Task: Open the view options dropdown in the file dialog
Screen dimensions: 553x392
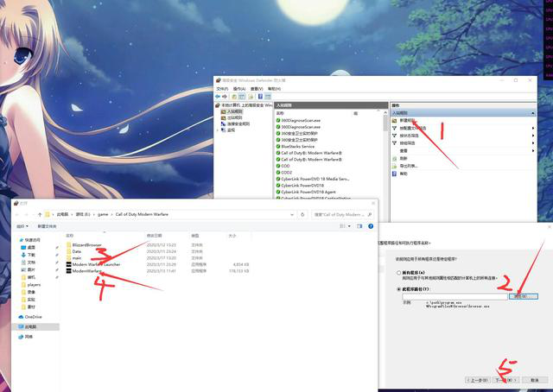Action: 349,226
